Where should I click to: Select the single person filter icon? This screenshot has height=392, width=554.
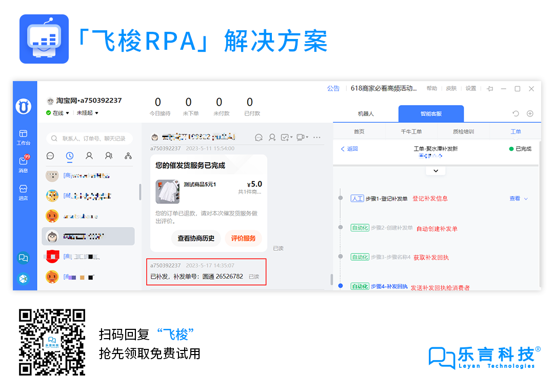pos(89,156)
